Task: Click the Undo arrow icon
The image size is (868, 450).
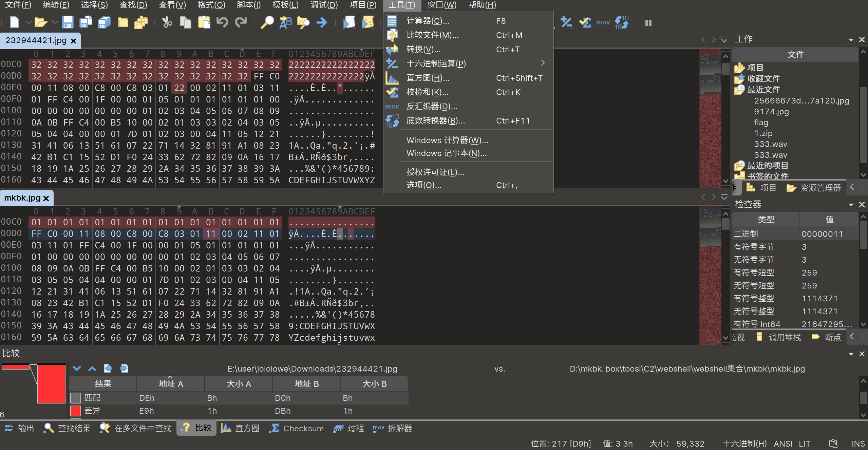Action: tap(222, 22)
